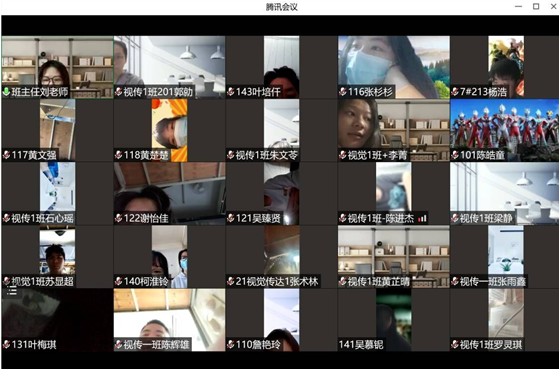This screenshot has width=559, height=370.
Task: Click muted mic icon beside 116张杉杉
Action: (343, 92)
